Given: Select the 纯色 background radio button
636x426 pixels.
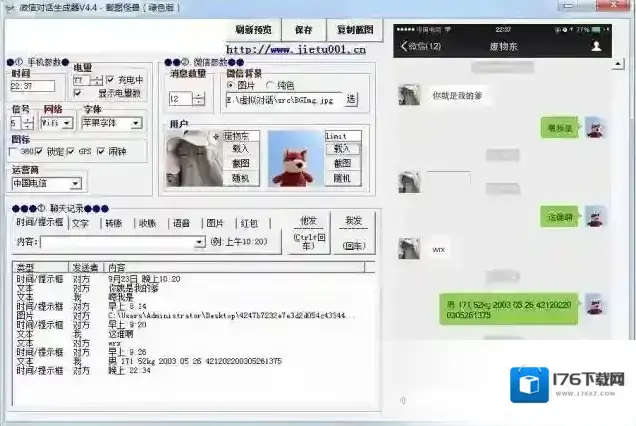Looking at the screenshot, I should [x=270, y=85].
